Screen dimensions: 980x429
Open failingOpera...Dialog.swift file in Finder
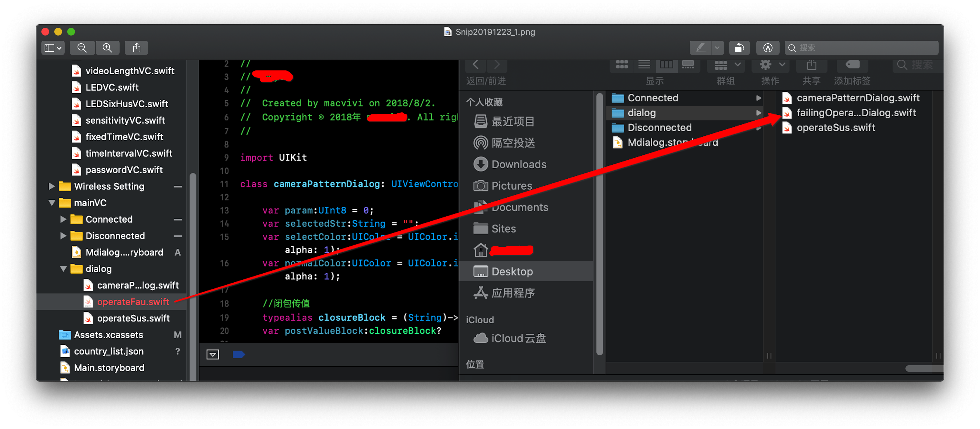(x=856, y=112)
